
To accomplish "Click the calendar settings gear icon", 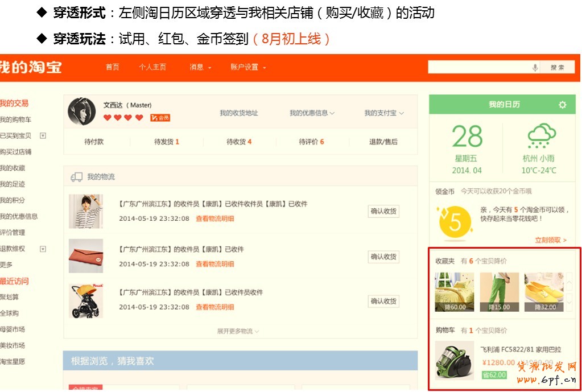I will point(562,105).
